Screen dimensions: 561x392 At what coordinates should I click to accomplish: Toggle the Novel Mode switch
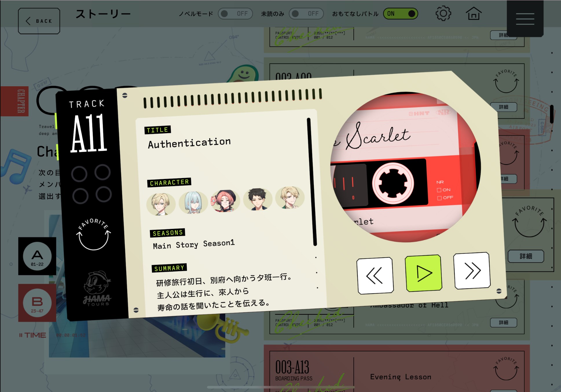pos(235,14)
